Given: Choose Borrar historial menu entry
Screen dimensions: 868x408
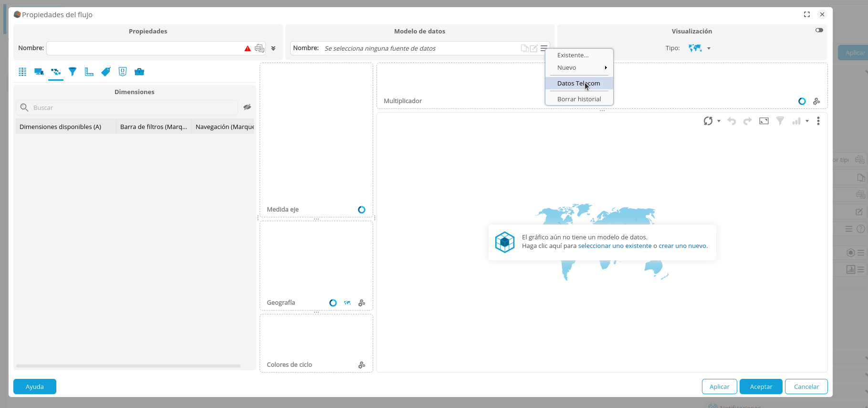Looking at the screenshot, I should point(579,99).
